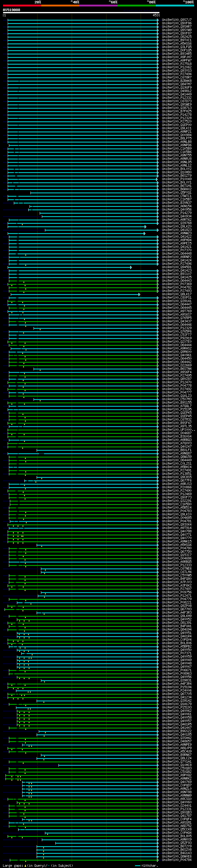The image size is (197, 868).
Task: Click the yellow large-gap triangle in the footer legend
Action: pos(25,865)
